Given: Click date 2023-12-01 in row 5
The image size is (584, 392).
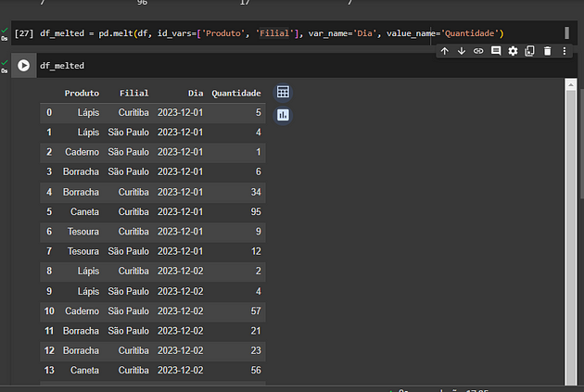Looking at the screenshot, I should (x=180, y=212).
